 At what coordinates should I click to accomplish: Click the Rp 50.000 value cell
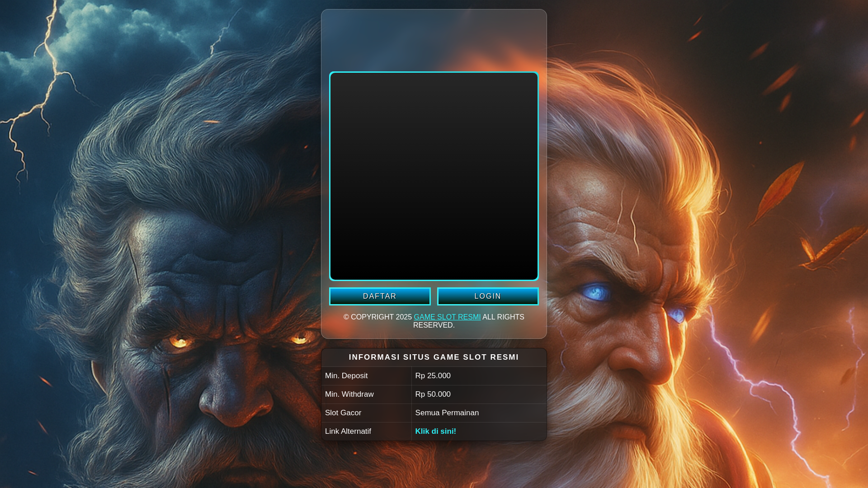coord(433,394)
